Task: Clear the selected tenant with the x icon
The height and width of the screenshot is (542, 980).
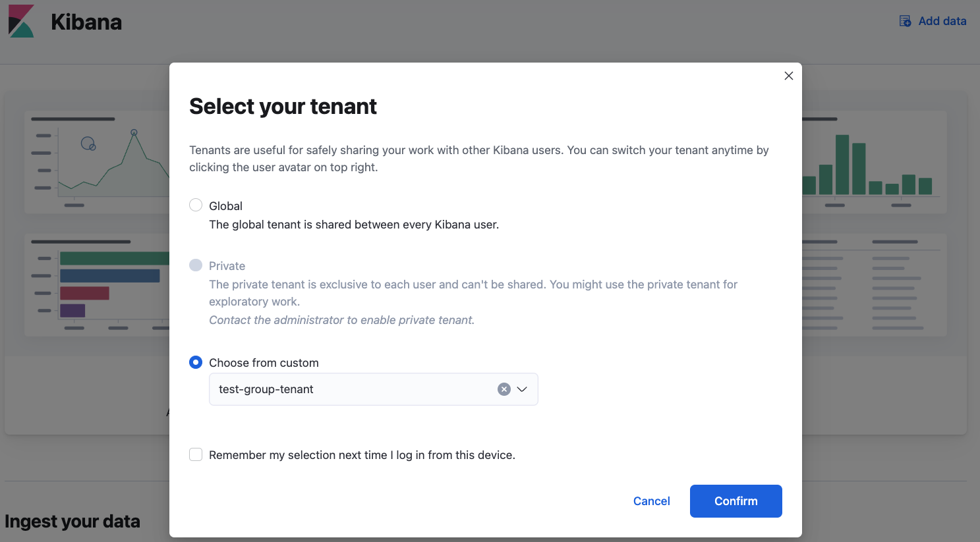Action: point(504,389)
